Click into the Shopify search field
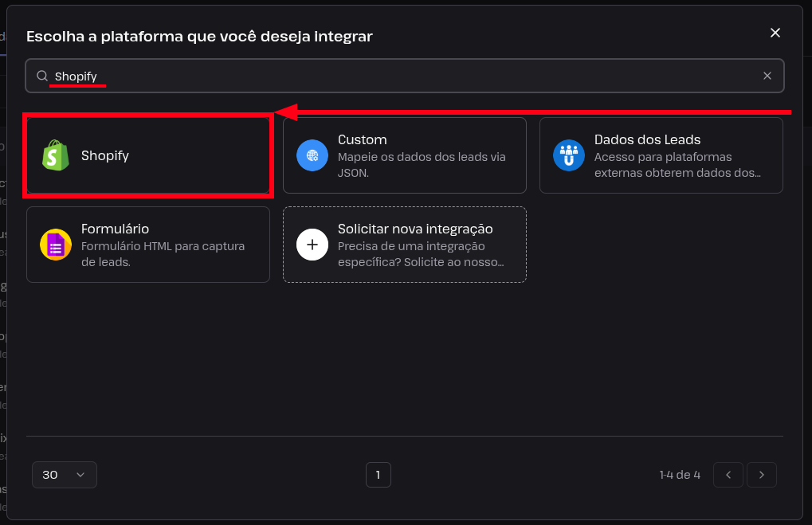Viewport: 812px width, 525px height. click(x=405, y=76)
